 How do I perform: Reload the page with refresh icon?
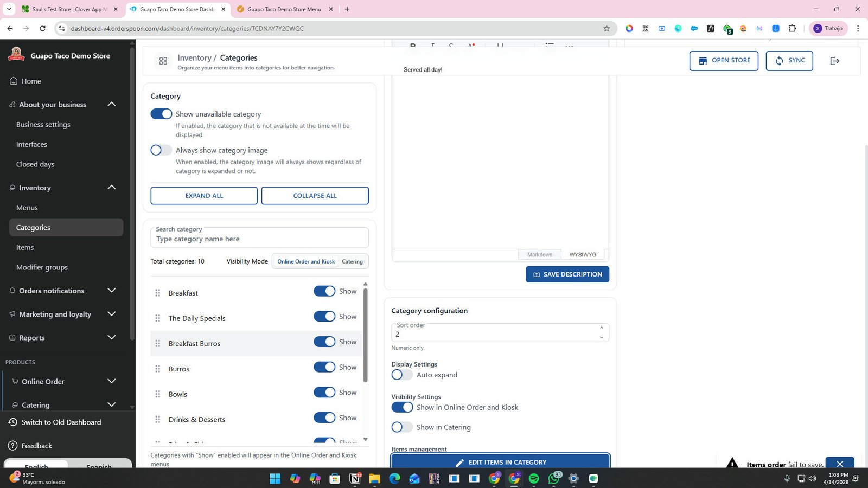[42, 28]
